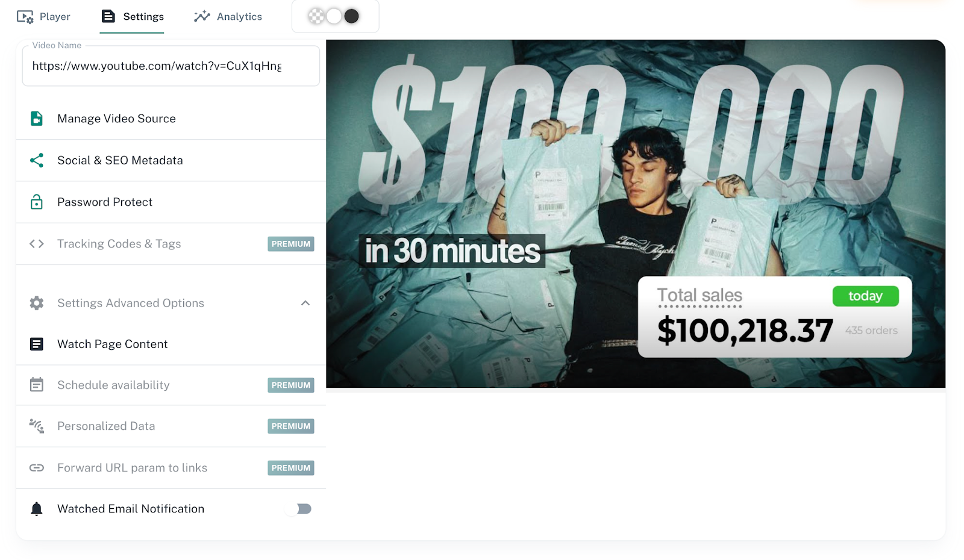Open Personalized Data premium option
Screen dimensions: 964x560
(171, 426)
